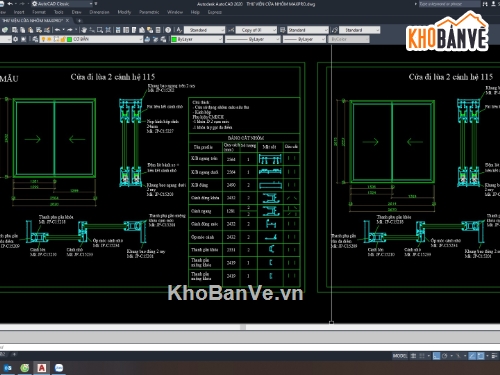
Task: Toggle object snap tracking in the status bar
Action: (472, 356)
